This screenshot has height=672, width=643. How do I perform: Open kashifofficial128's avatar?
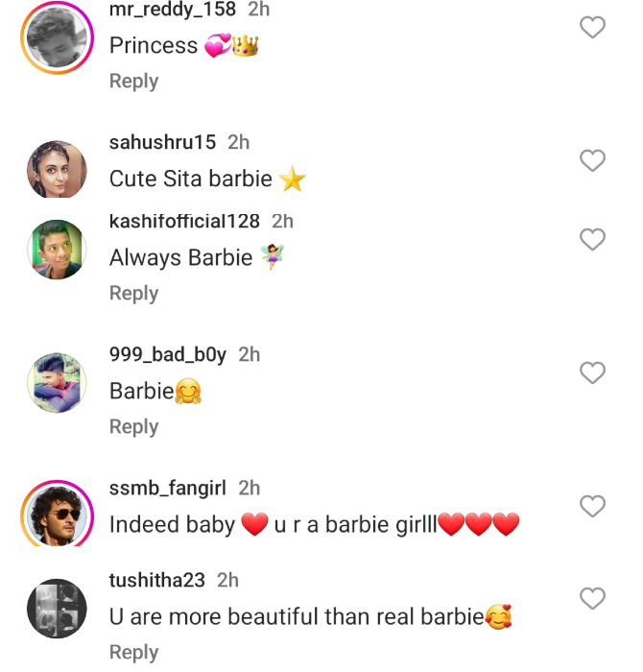(x=57, y=250)
